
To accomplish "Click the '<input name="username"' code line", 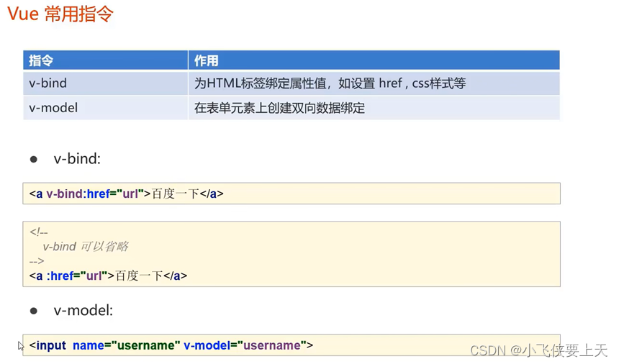I will (x=171, y=345).
